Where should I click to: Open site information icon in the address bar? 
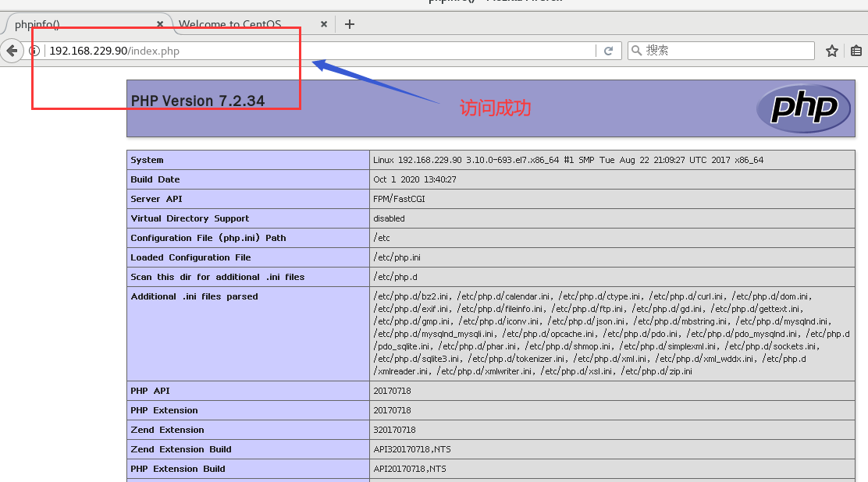coord(34,51)
